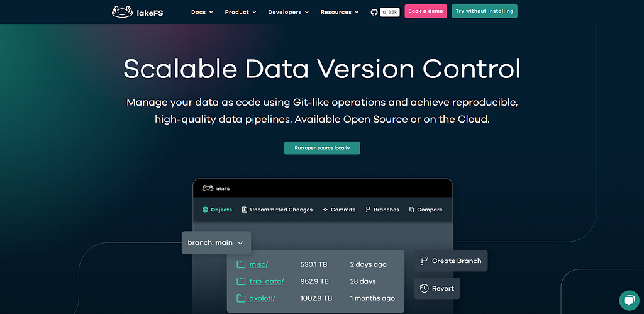The height and width of the screenshot is (314, 644).
Task: Click the folder icon beside axolotl/
Action: 241,298
